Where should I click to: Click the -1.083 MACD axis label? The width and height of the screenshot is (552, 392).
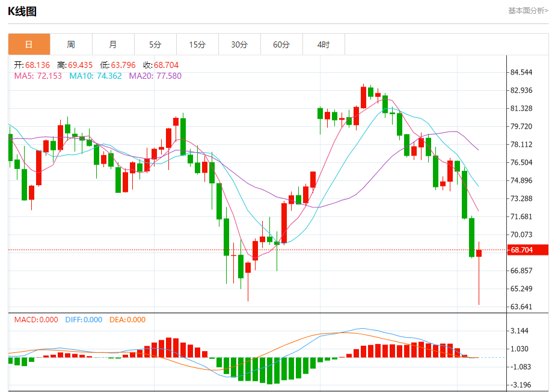tap(520, 367)
